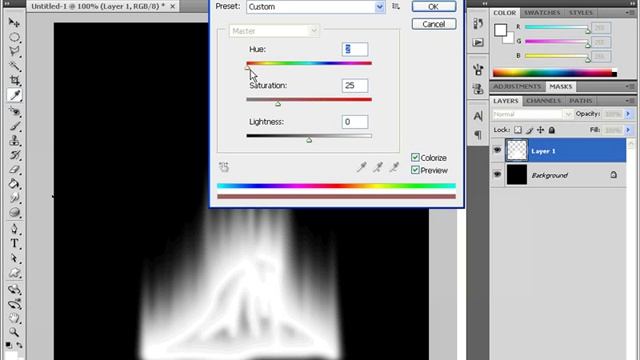This screenshot has height=360, width=640.
Task: Select the Eraser tool
Action: [x=14, y=169]
